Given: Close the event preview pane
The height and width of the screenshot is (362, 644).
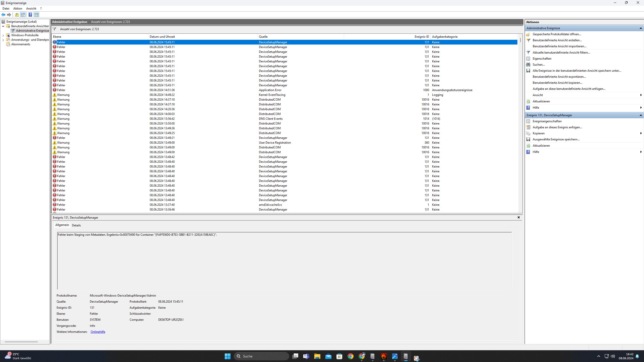Looking at the screenshot, I should 518,217.
